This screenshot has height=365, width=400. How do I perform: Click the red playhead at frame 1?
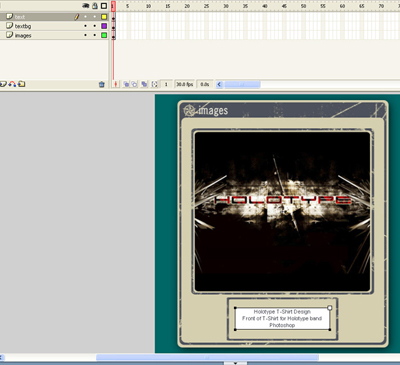[x=113, y=6]
